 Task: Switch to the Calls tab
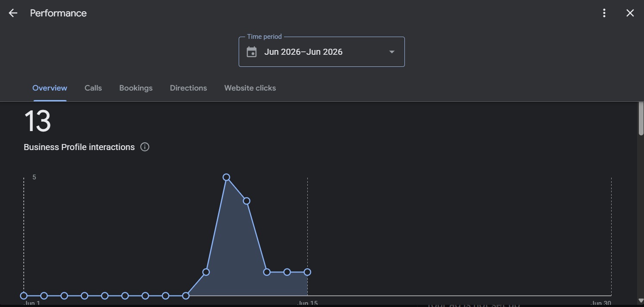[x=93, y=88]
